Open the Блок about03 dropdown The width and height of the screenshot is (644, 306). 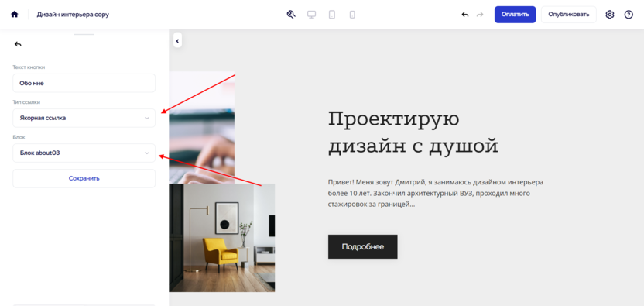tap(84, 153)
